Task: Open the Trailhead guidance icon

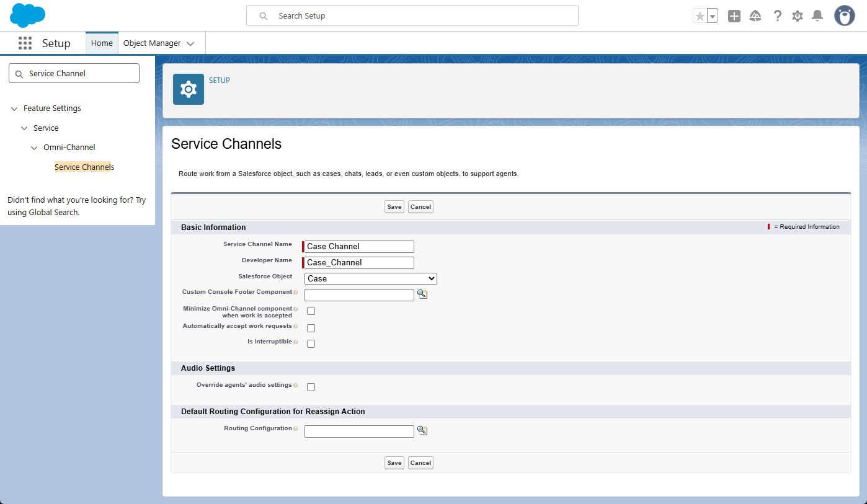Action: pos(755,16)
